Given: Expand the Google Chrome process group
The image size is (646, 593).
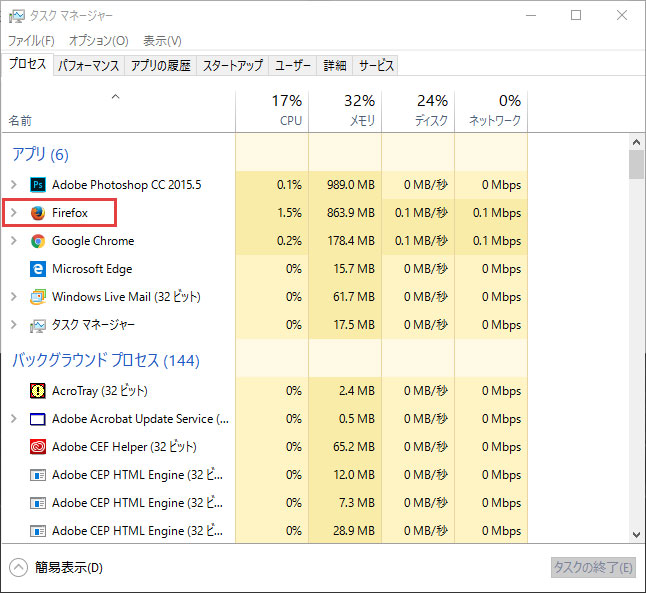Looking at the screenshot, I should point(14,240).
